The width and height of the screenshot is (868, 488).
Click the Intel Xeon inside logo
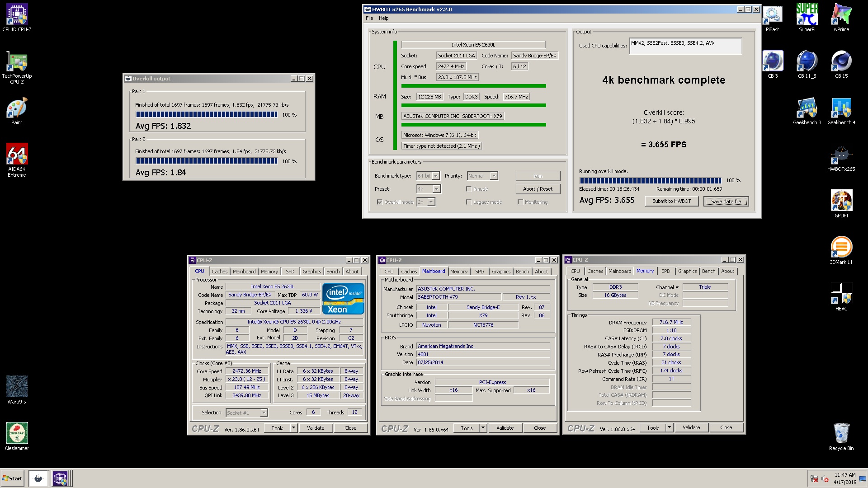344,299
